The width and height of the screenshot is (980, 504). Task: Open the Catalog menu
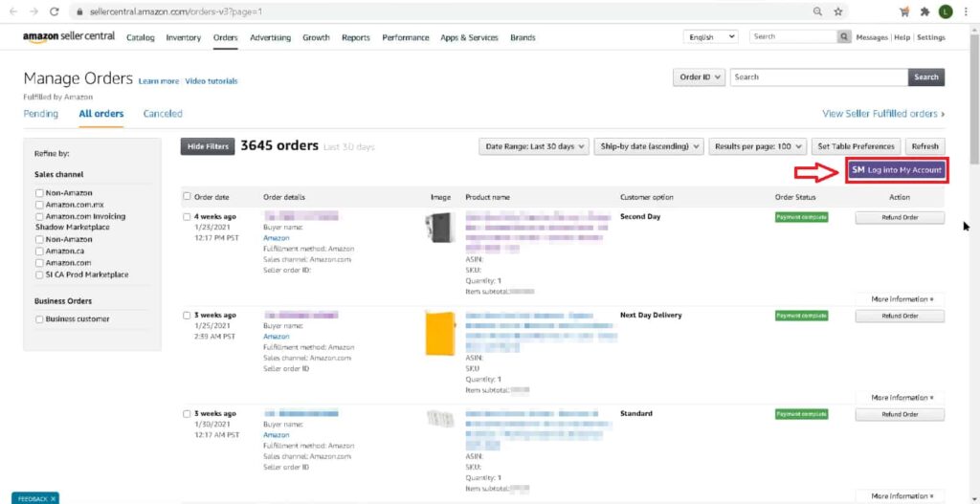click(140, 37)
